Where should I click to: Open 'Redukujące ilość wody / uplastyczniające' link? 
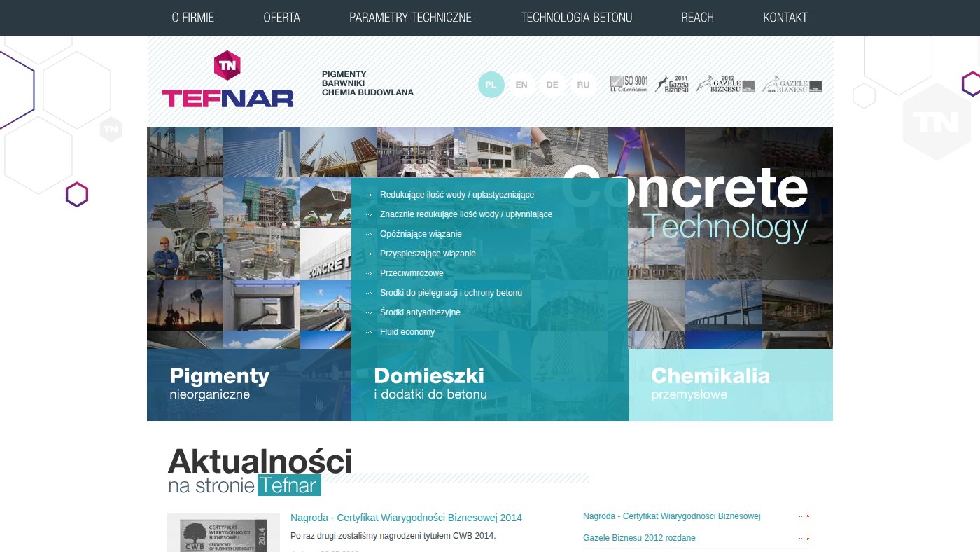click(x=457, y=195)
